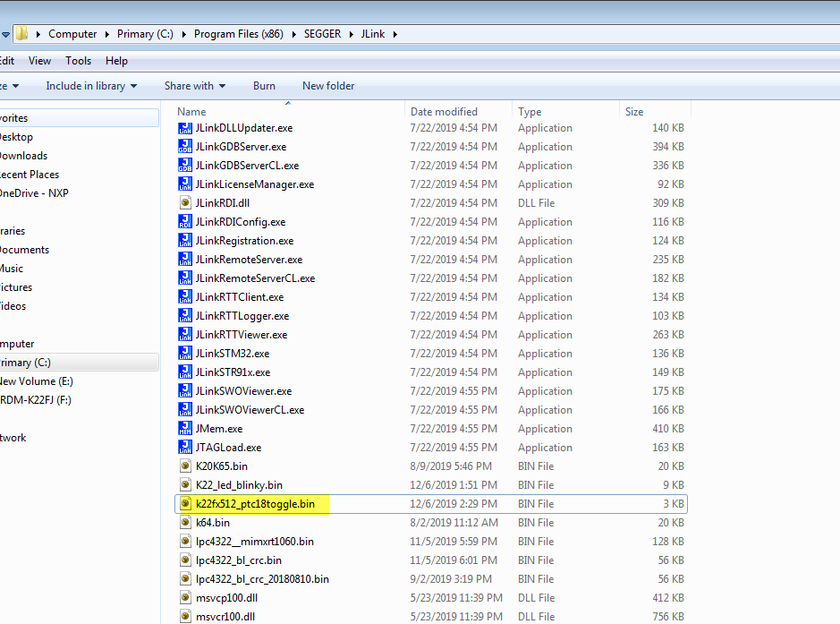Select Documents library in navigation pane
Viewport: 840px width, 624px height.
[25, 249]
